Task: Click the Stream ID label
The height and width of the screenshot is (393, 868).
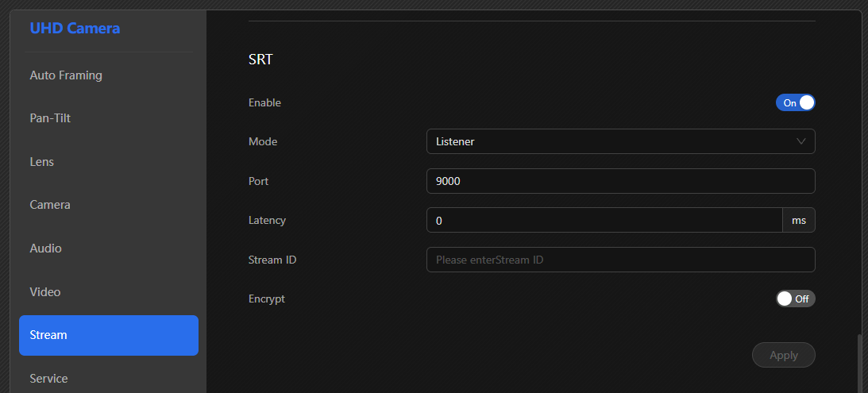Action: [x=272, y=260]
